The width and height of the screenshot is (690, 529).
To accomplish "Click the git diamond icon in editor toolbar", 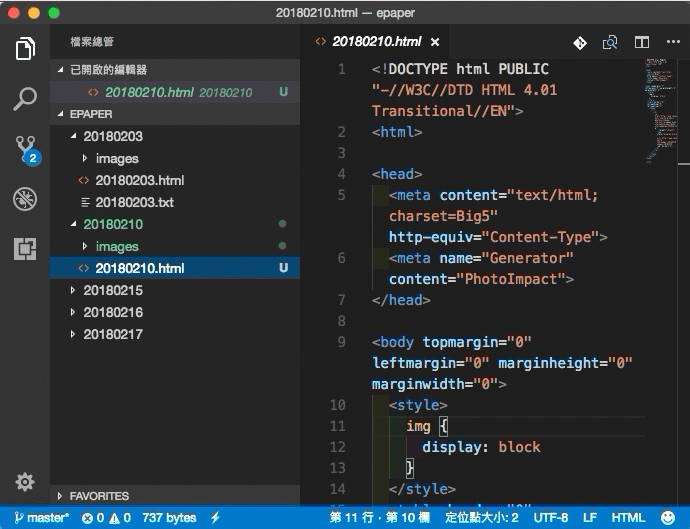I will (x=580, y=43).
